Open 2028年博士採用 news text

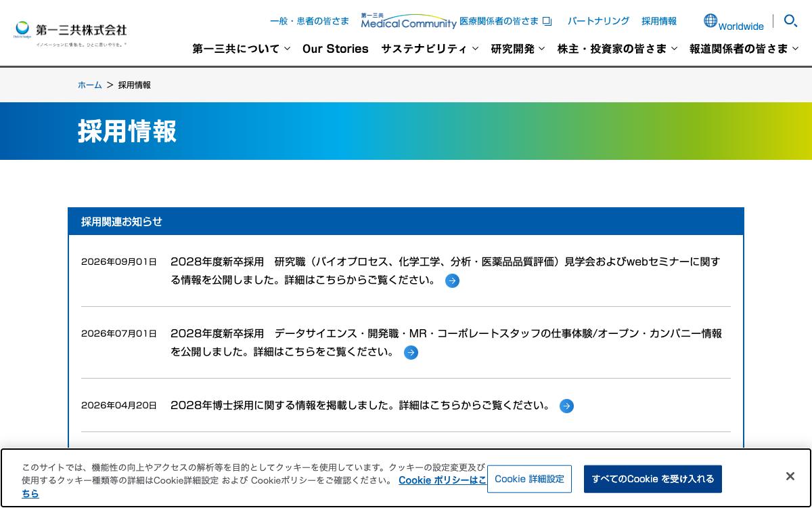361,406
